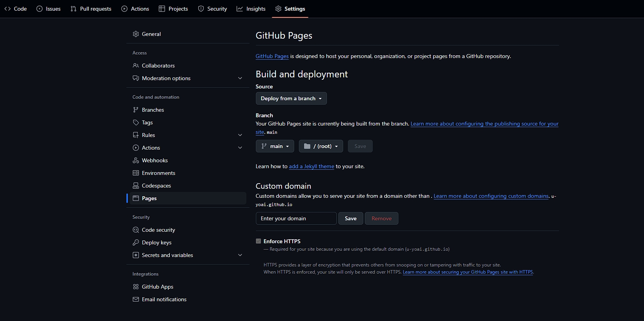
Task: Toggle the Enforce HTTPS checkbox
Action: coord(259,241)
